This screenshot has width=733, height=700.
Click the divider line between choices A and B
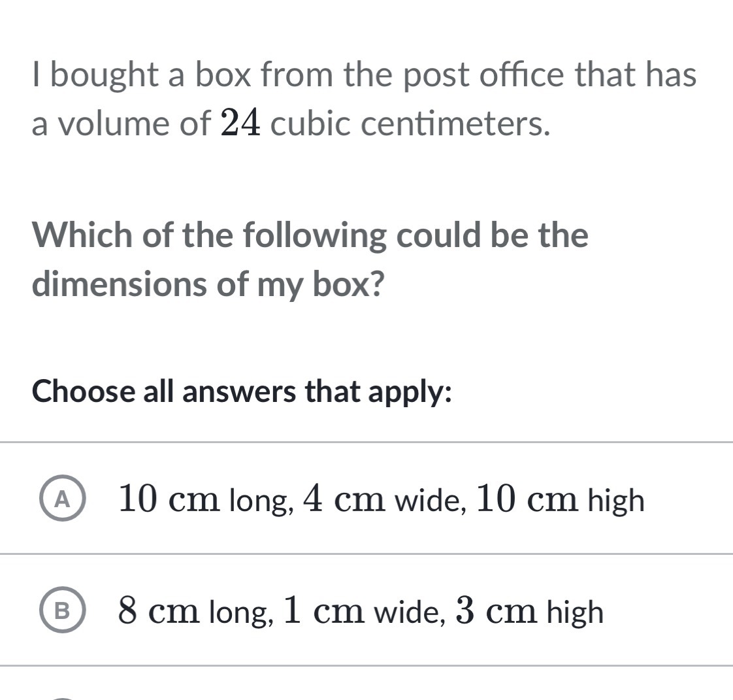point(366,554)
